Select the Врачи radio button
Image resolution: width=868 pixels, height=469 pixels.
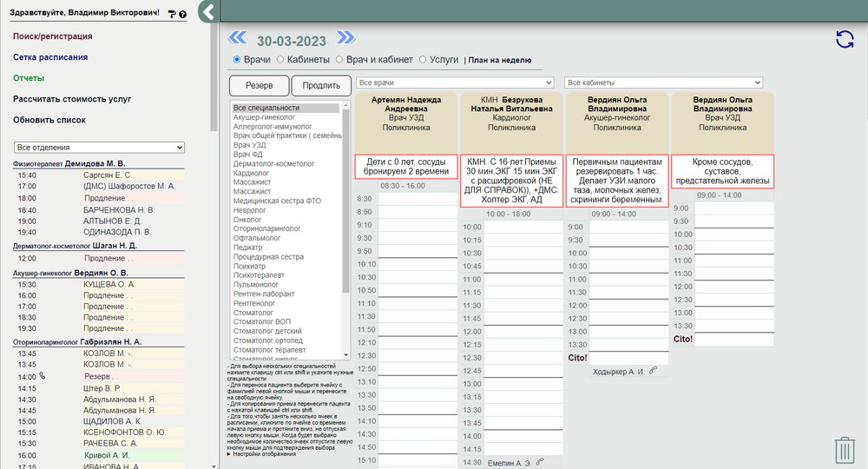tap(237, 59)
